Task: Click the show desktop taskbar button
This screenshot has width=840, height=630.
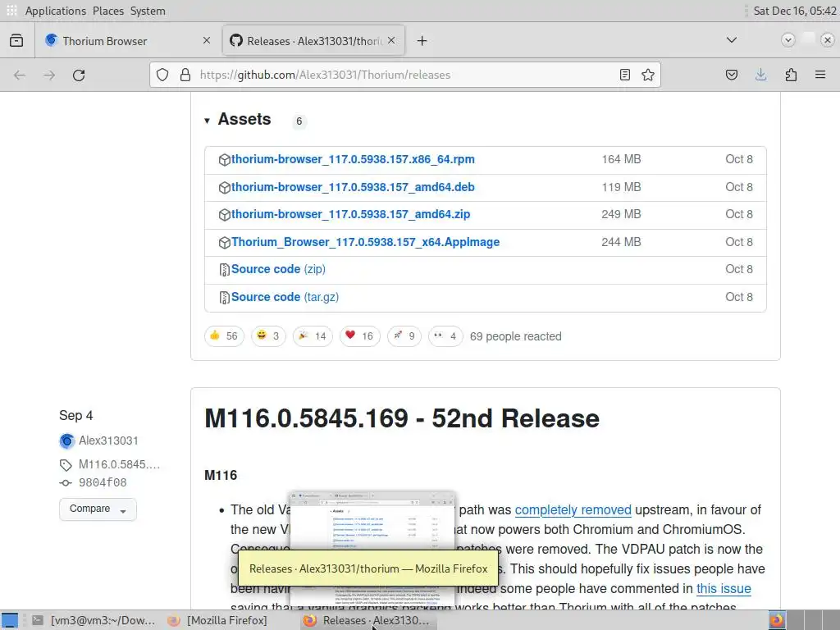Action: [10, 620]
